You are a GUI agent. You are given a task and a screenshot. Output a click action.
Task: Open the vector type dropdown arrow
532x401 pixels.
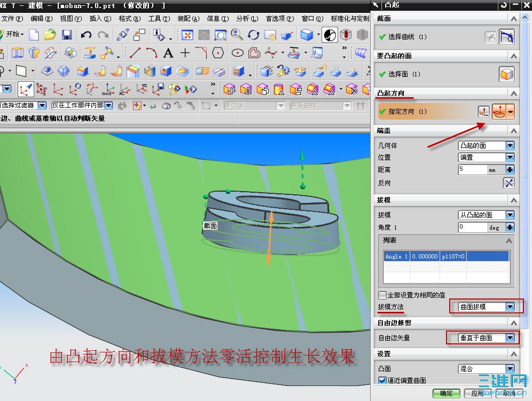[x=510, y=111]
